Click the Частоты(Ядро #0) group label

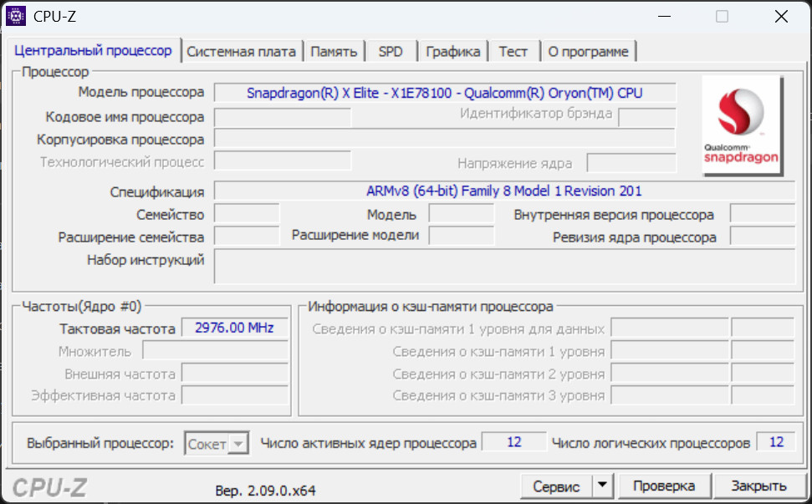(82, 307)
